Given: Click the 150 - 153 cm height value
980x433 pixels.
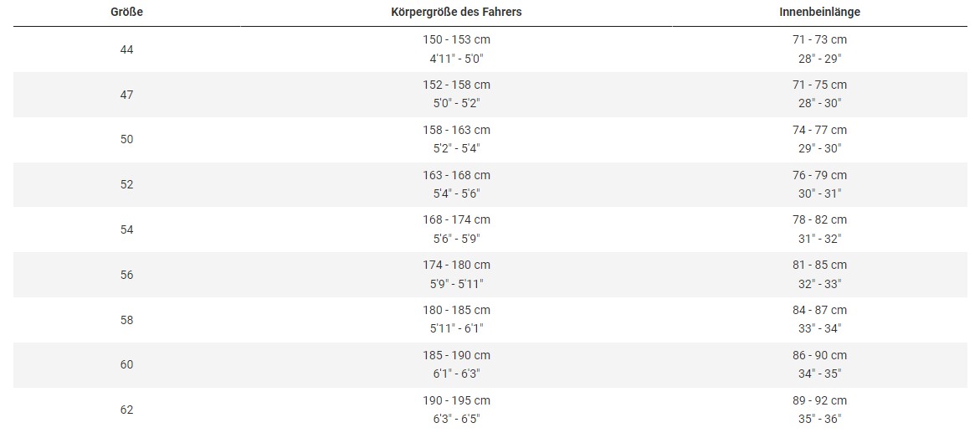Looking at the screenshot, I should 456,39.
